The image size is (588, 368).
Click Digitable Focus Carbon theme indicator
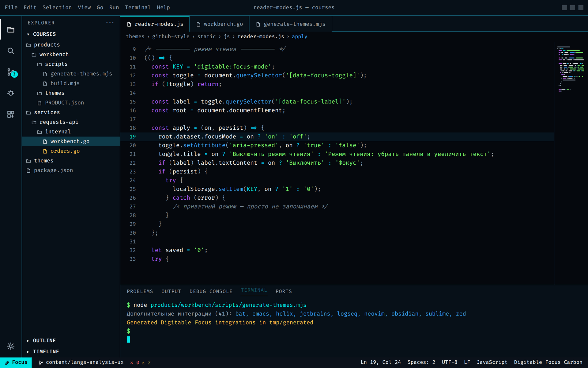[548, 362]
